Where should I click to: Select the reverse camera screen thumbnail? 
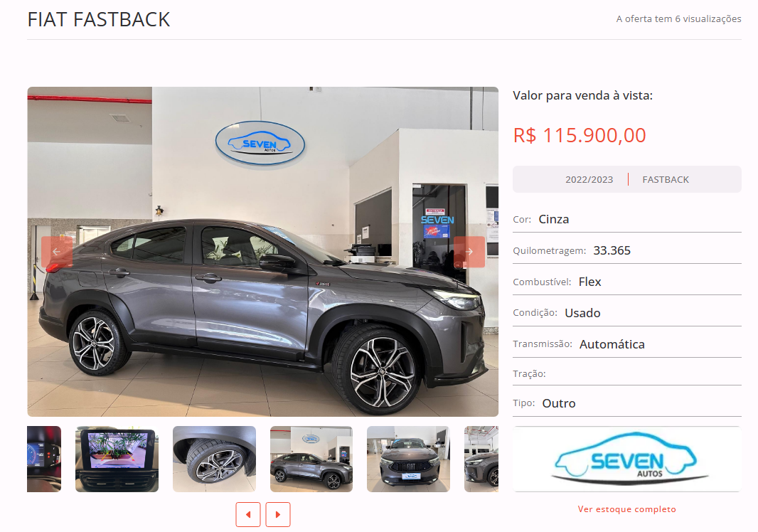[117, 459]
